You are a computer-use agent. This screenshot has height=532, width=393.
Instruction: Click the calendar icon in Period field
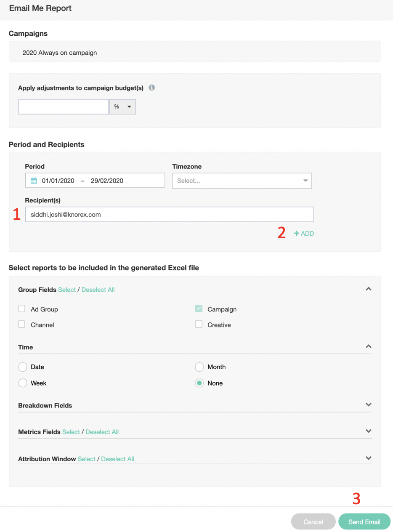coord(34,181)
